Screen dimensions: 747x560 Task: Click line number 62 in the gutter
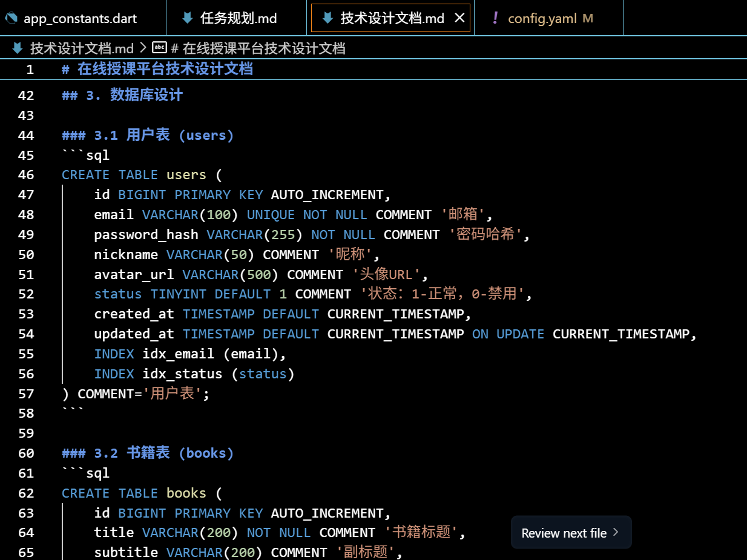[x=27, y=493]
